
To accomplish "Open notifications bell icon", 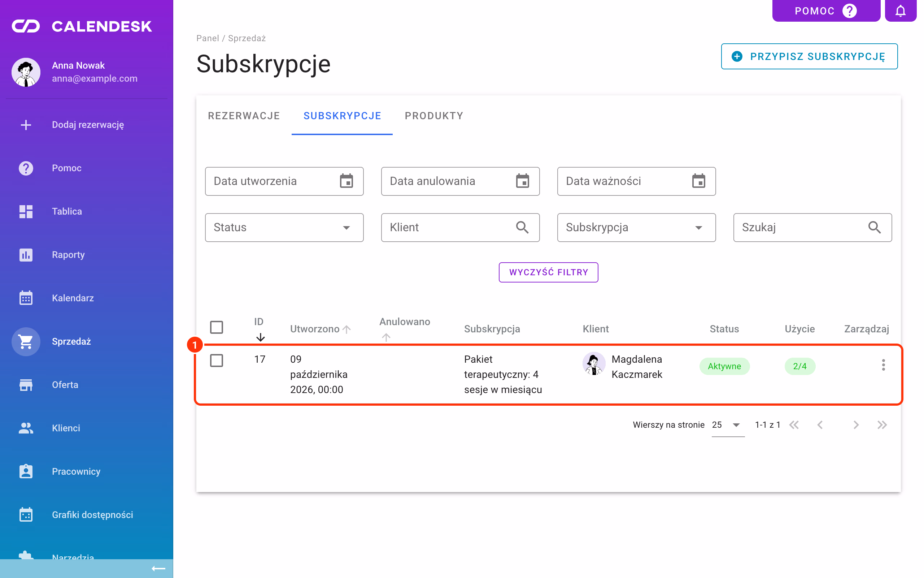I will [900, 11].
